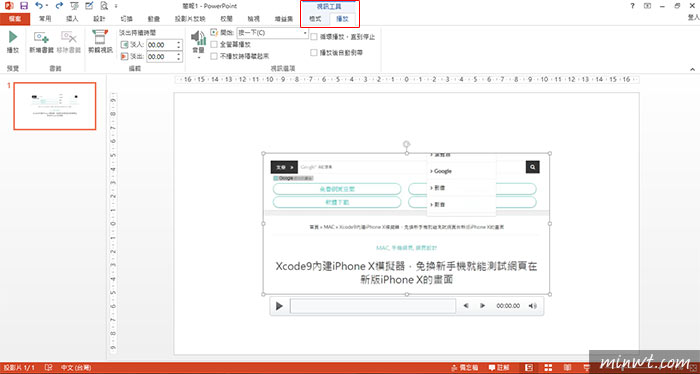The image size is (700, 374).
Task: Click the Notes button in status bar
Action: tap(465, 368)
